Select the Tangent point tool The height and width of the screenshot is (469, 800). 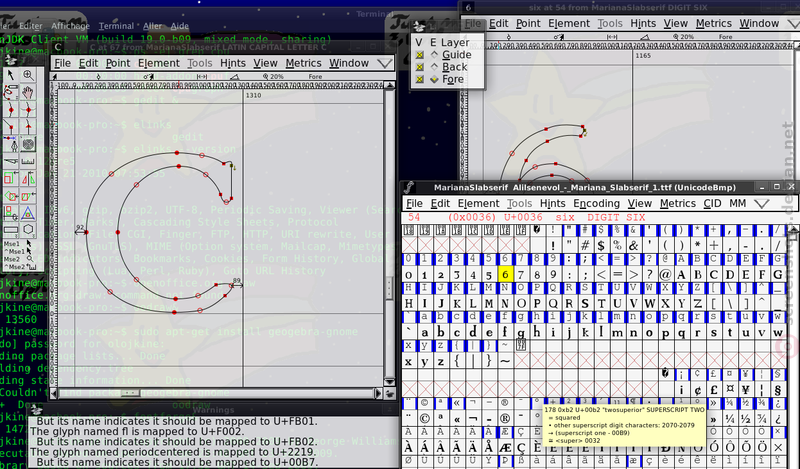click(x=29, y=127)
